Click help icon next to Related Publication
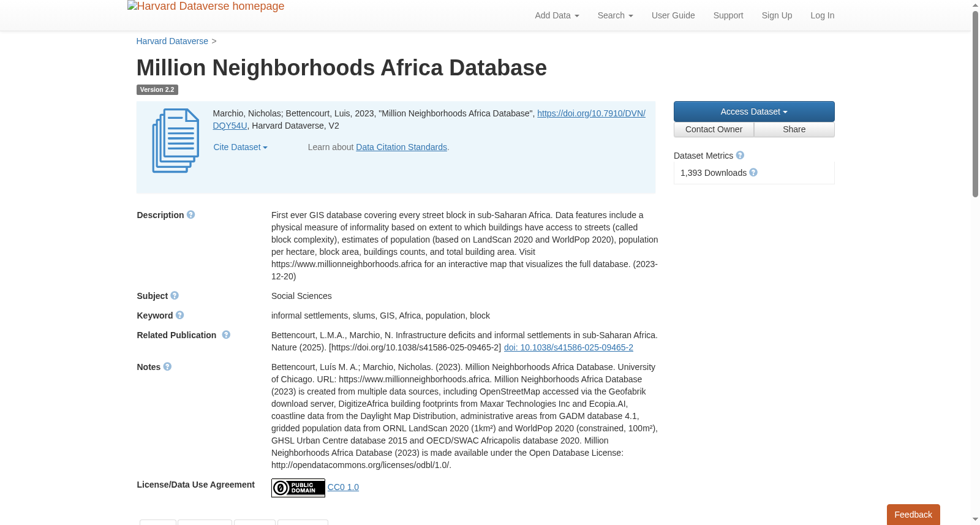This screenshot has height=525, width=980. click(x=226, y=335)
